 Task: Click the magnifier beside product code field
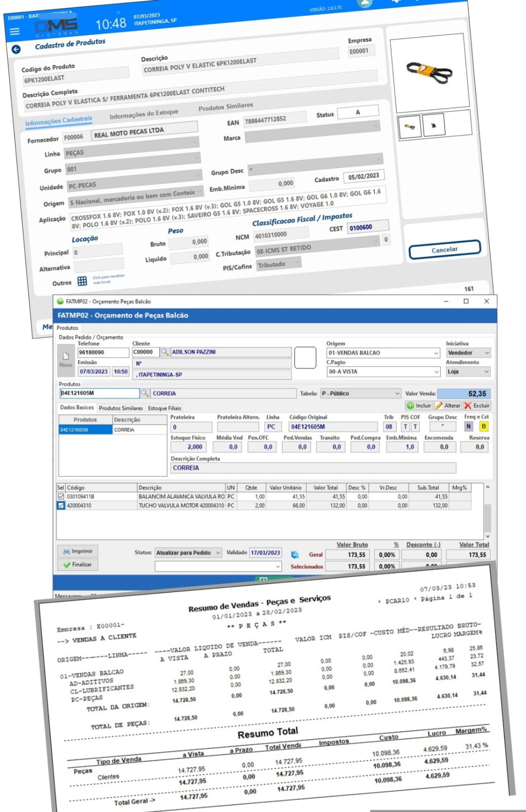pyautogui.click(x=145, y=393)
